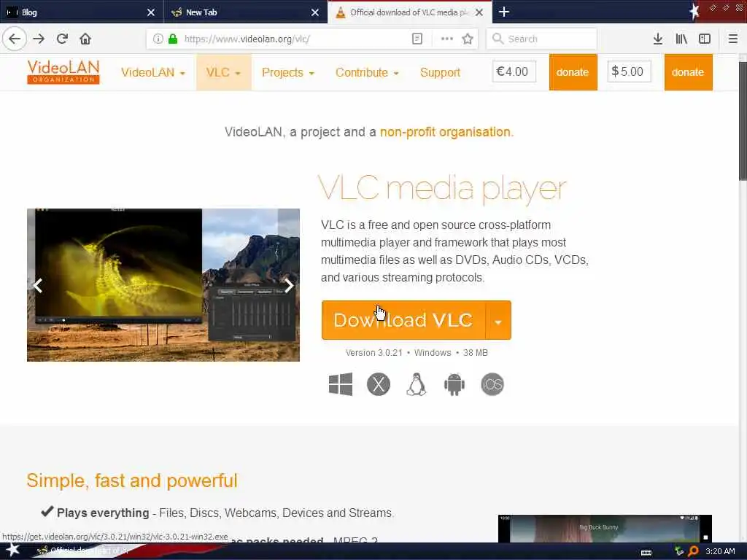Click the site information icon in address bar
The image size is (747, 560).
158,39
